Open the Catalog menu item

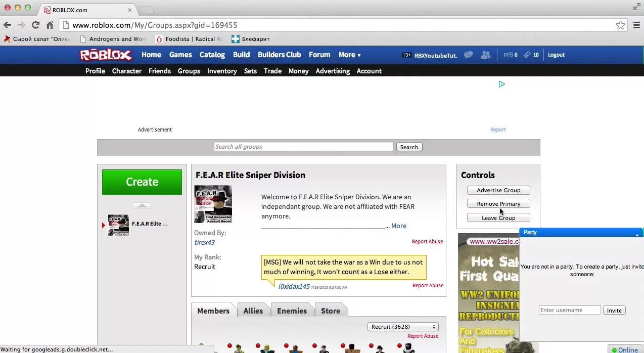[x=212, y=55]
